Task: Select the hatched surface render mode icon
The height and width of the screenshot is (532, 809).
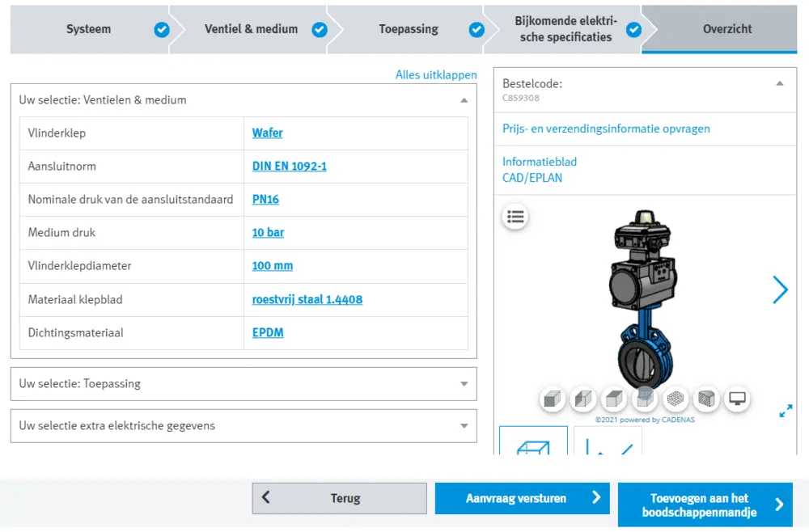Action: point(706,399)
